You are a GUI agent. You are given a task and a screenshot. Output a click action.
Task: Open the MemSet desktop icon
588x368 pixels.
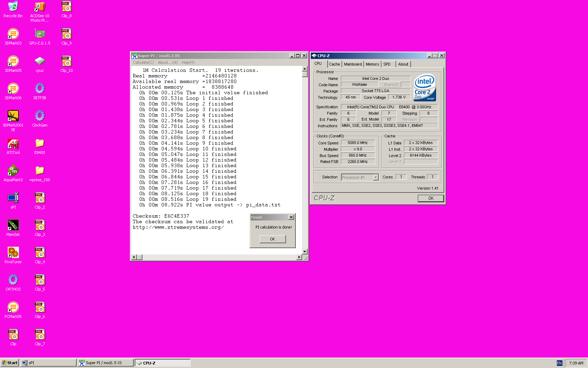click(x=13, y=228)
